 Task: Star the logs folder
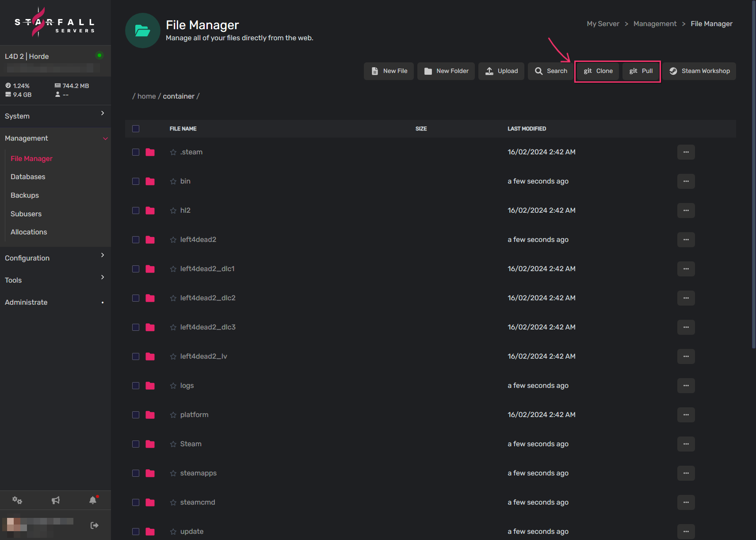click(x=173, y=386)
